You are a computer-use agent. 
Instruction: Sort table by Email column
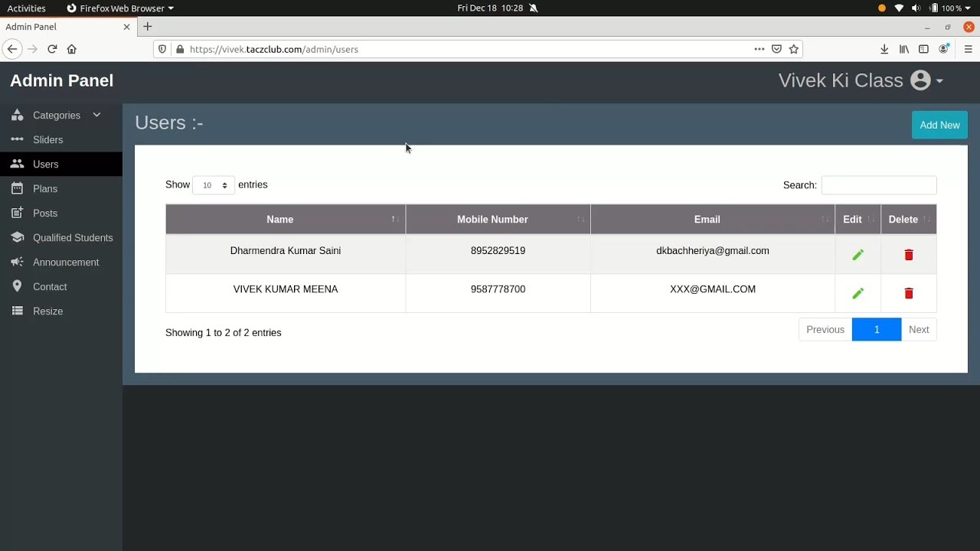[713, 220]
